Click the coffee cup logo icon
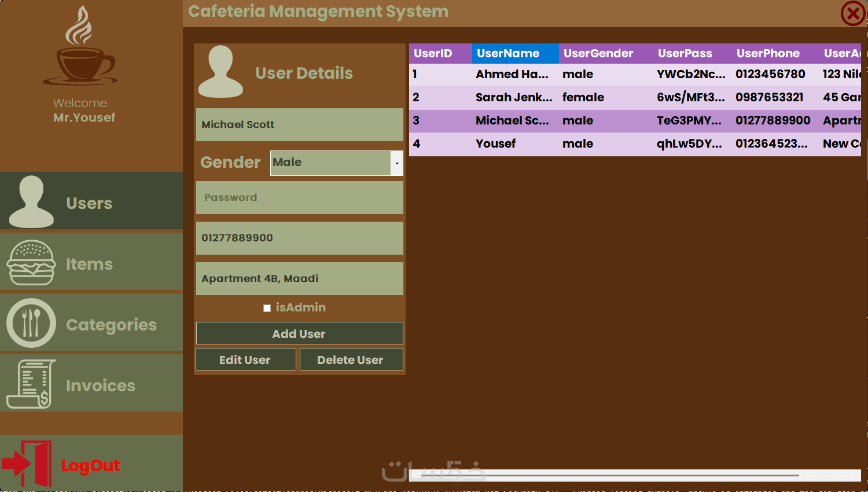 click(80, 45)
